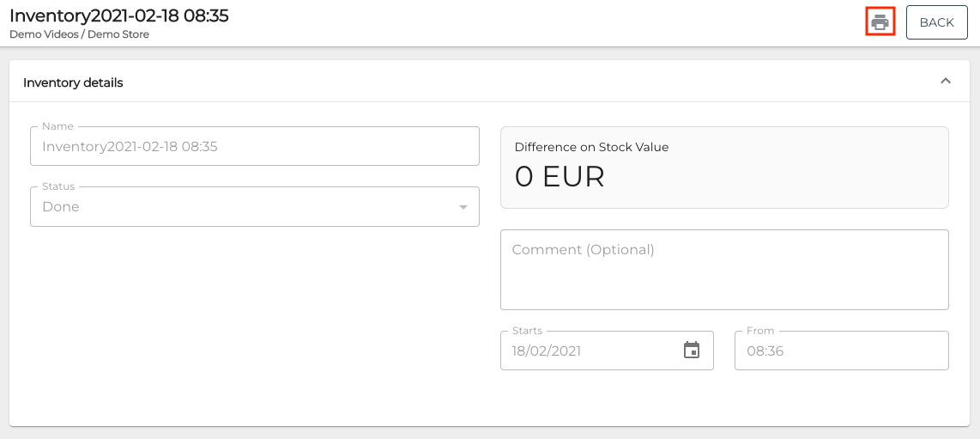The width and height of the screenshot is (980, 439).
Task: Focus the From time field 08:36
Action: click(x=841, y=351)
